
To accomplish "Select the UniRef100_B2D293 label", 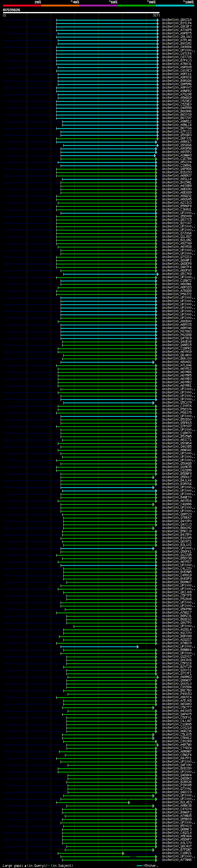I will [177, 172].
